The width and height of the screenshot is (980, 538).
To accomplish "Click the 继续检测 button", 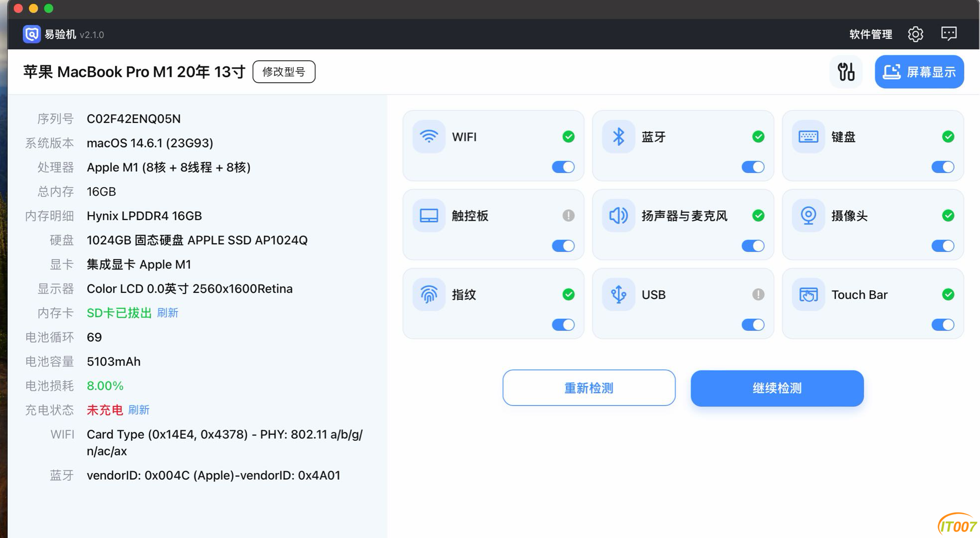I will pyautogui.click(x=777, y=388).
